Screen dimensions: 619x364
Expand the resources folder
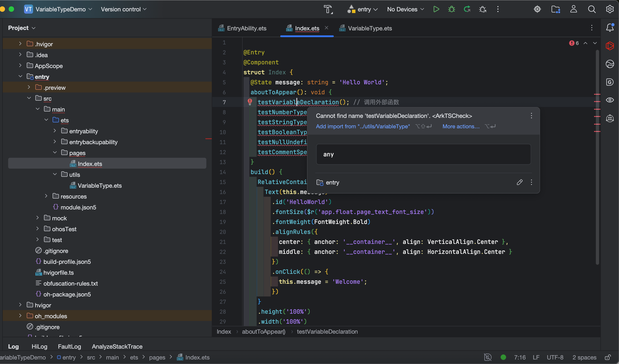46,196
